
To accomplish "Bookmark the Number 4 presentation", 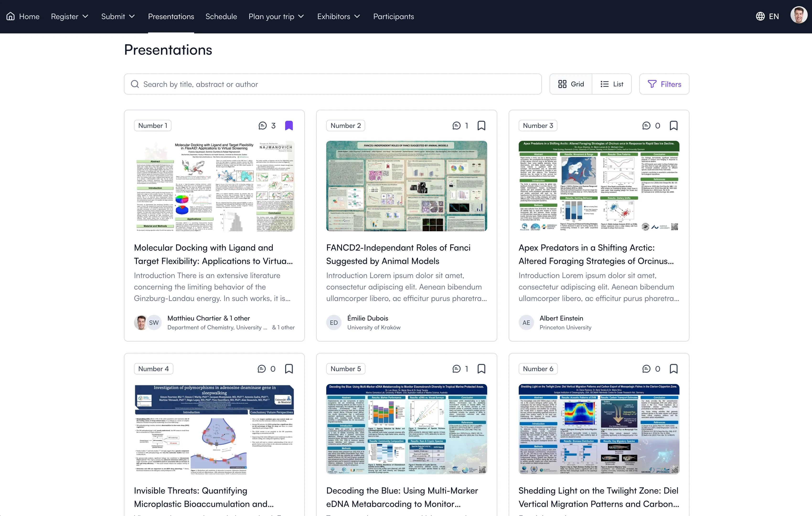I will tap(289, 368).
